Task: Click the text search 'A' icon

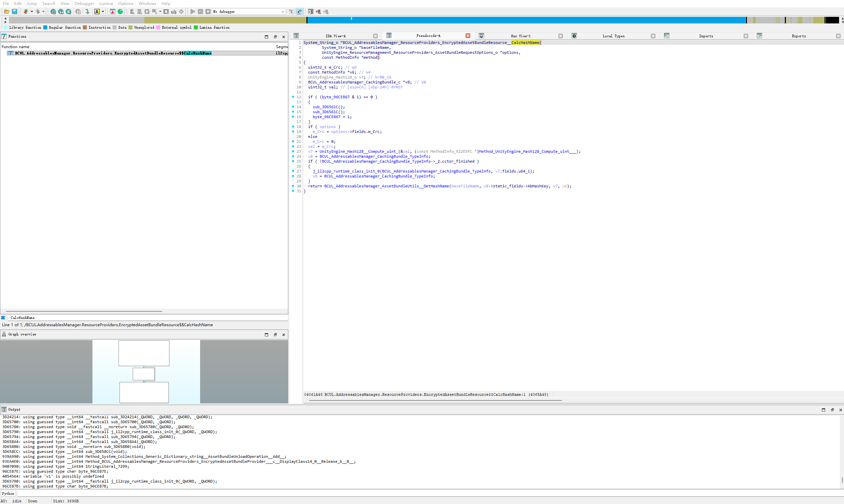Action: tap(97, 12)
